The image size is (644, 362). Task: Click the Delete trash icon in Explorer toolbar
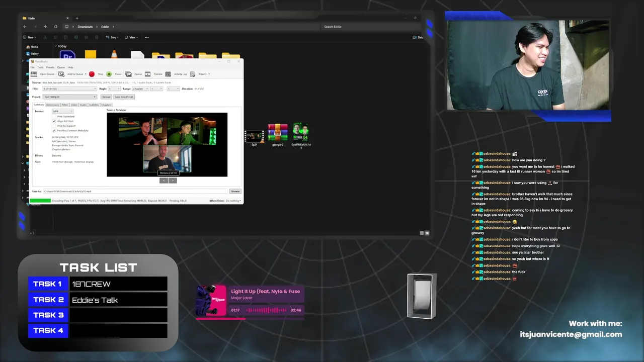[x=97, y=37]
